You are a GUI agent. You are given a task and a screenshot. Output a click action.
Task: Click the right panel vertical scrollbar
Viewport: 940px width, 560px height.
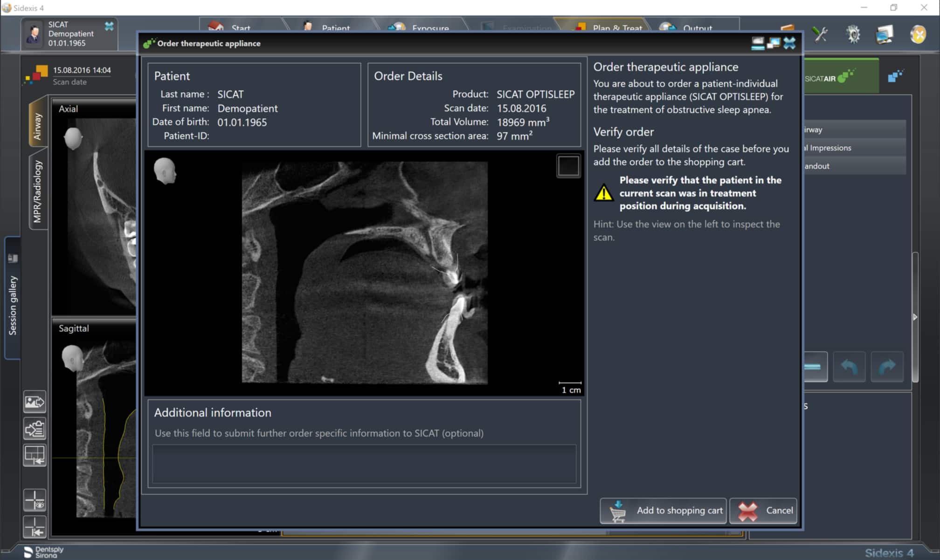pyautogui.click(x=915, y=317)
